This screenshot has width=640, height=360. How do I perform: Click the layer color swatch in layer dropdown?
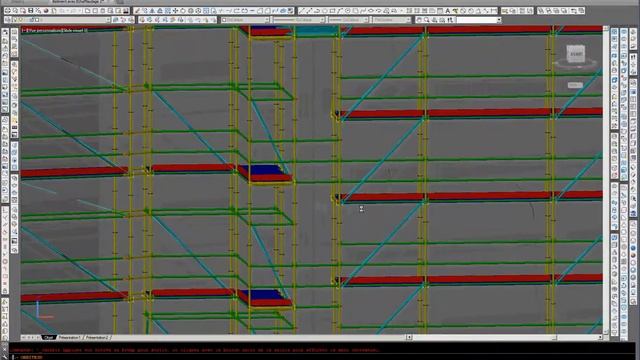[x=37, y=20]
